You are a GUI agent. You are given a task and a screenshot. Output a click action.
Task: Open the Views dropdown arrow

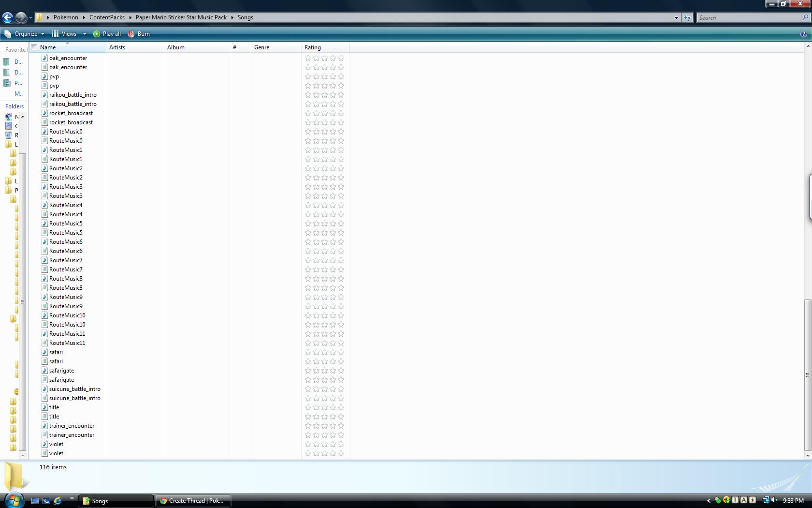[85, 34]
